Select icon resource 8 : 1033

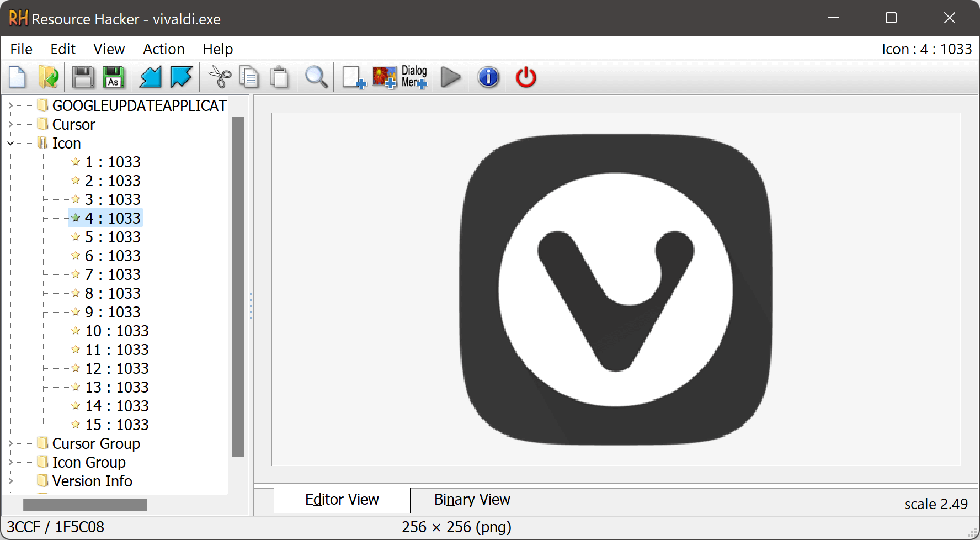tap(113, 293)
